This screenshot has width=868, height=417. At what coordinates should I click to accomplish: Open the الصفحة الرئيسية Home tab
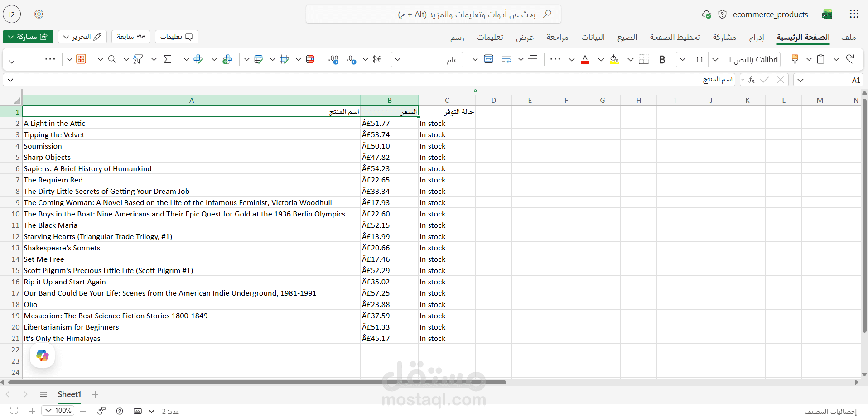803,37
